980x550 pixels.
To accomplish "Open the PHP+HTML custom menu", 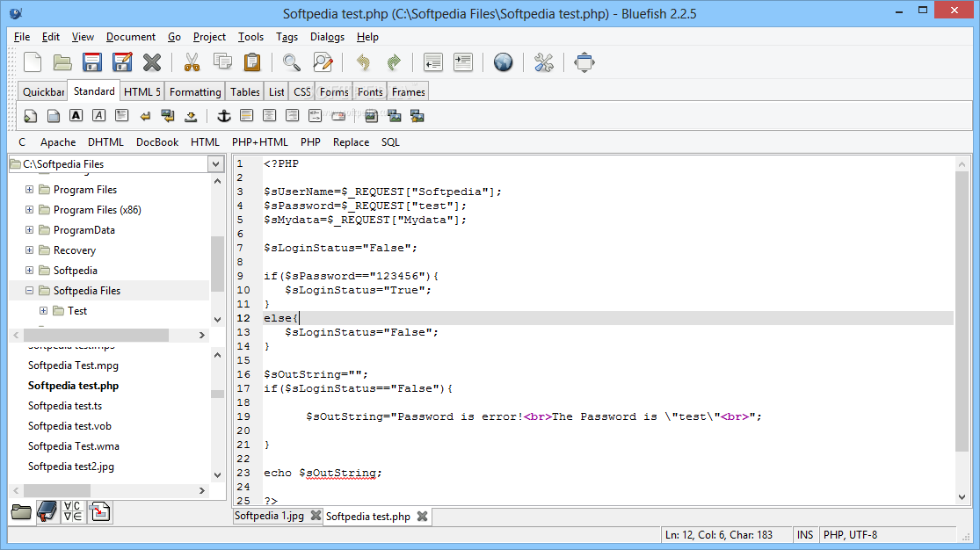I will pos(260,142).
